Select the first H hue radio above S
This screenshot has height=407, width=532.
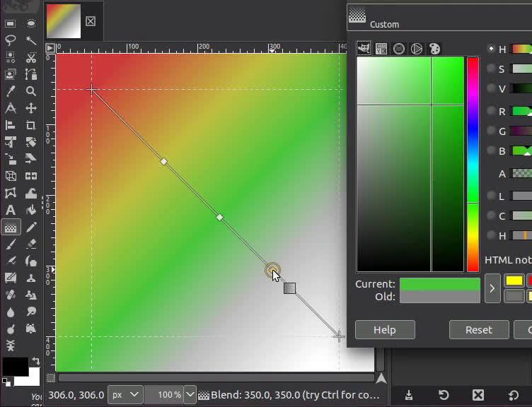click(x=491, y=49)
